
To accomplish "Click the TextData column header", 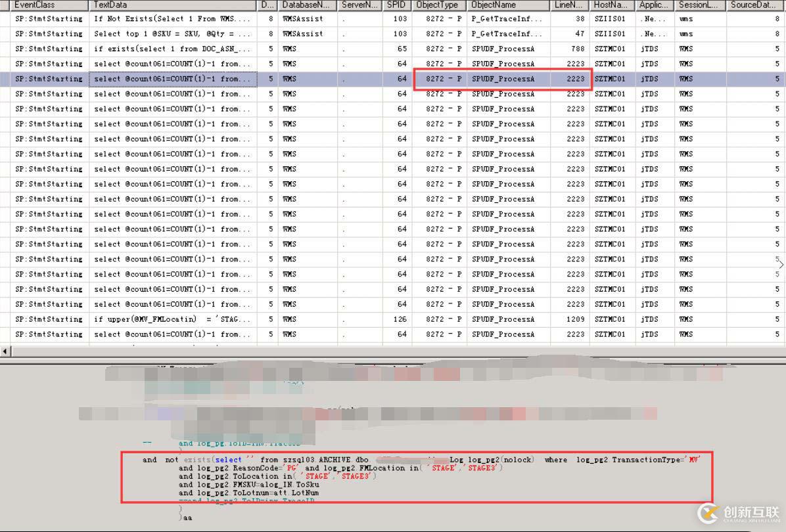I will coord(173,5).
